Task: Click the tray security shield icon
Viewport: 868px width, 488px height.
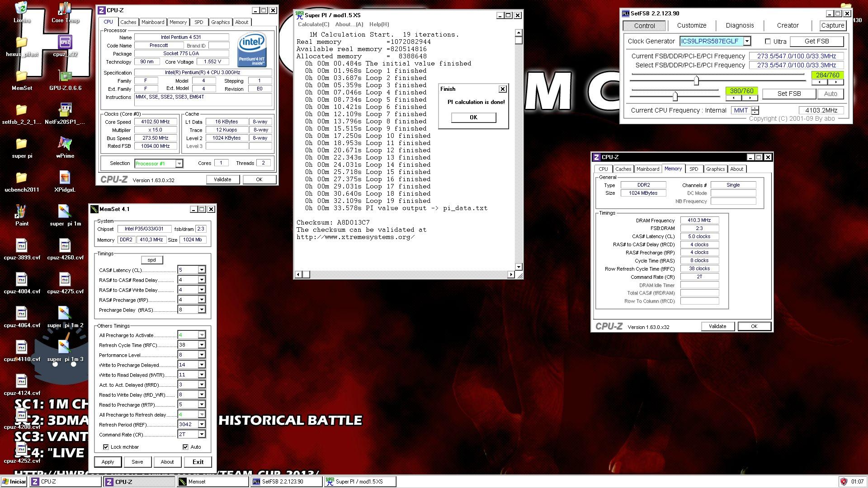Action: click(x=844, y=482)
